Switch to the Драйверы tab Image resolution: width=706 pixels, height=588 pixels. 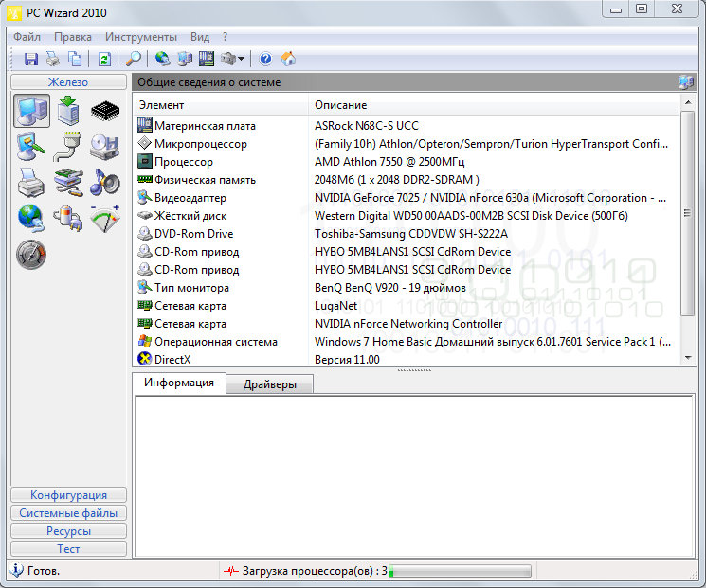(x=270, y=384)
